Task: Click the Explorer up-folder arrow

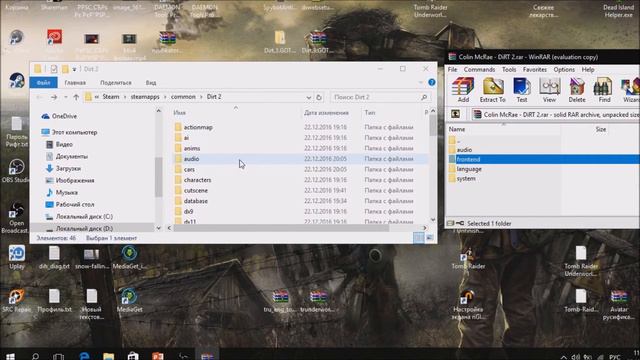Action: [x=76, y=97]
